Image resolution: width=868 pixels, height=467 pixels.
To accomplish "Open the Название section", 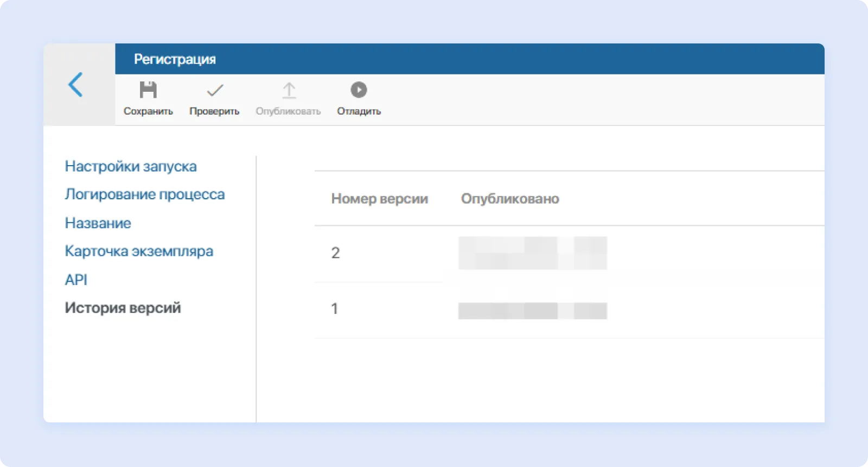I will [x=98, y=223].
